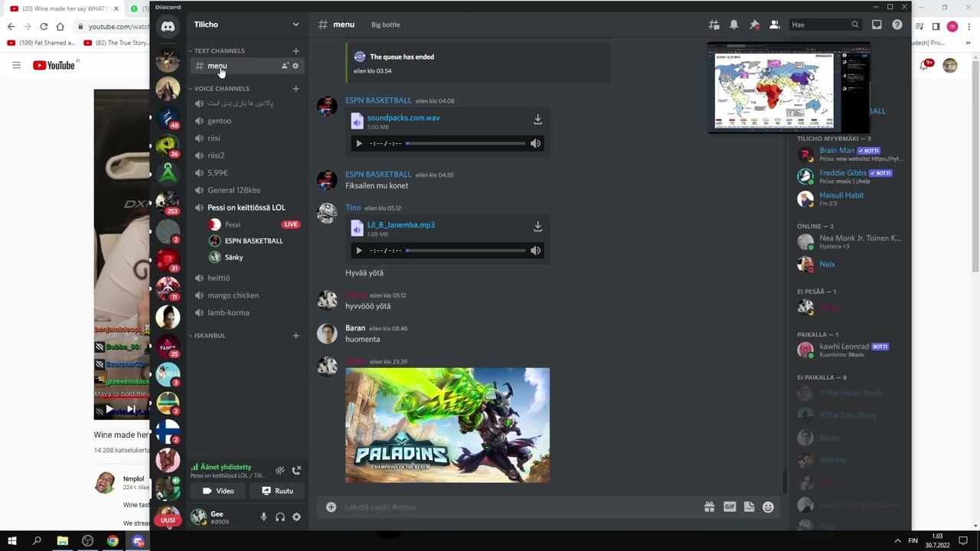Download soundpacks.com.wav file
This screenshot has width=980, height=551.
click(537, 119)
